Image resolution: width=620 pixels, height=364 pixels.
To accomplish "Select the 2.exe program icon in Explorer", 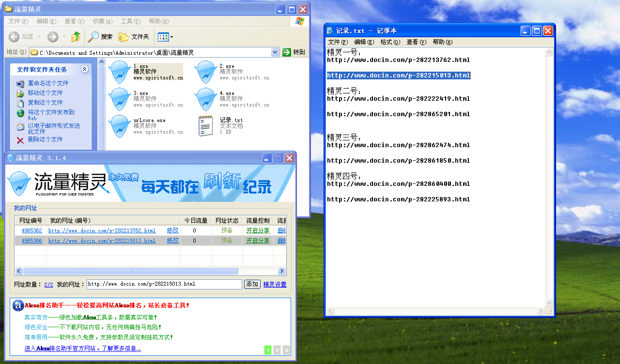I will pyautogui.click(x=205, y=72).
